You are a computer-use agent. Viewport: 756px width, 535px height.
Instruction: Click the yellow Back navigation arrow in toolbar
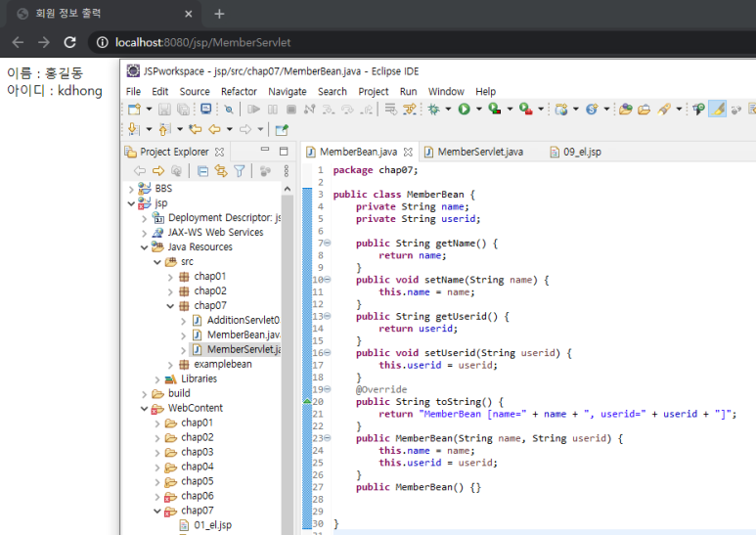[214, 129]
